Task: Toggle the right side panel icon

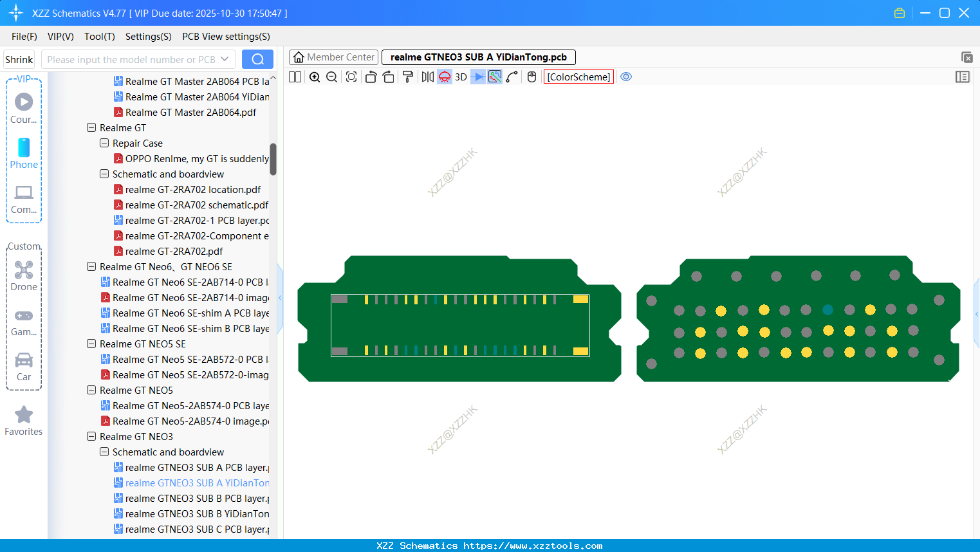Action: (x=963, y=77)
